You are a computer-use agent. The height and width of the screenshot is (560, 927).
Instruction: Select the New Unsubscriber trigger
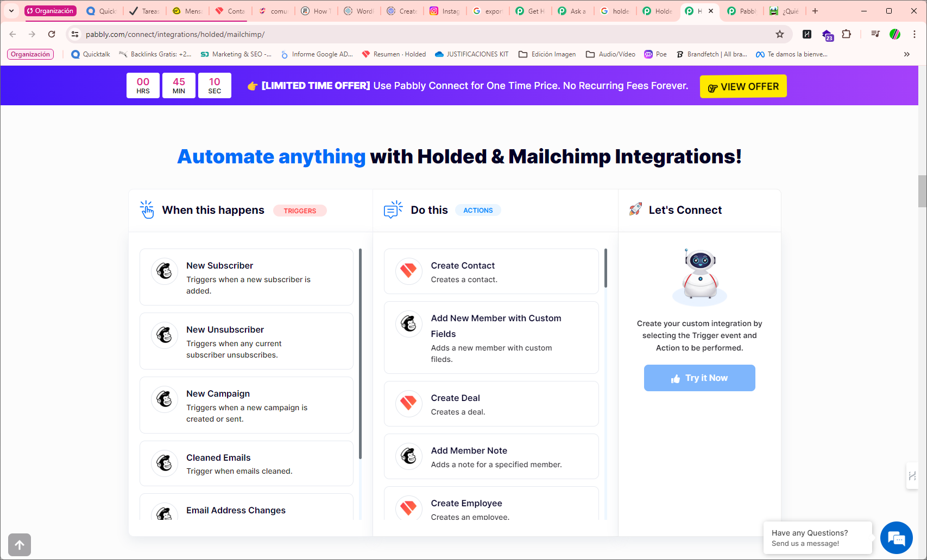247,341
